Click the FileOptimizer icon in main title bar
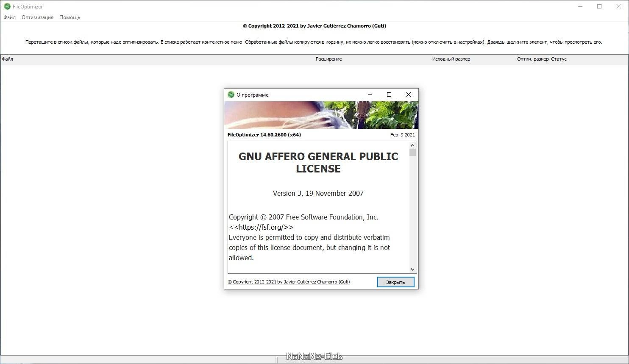 (7, 6)
